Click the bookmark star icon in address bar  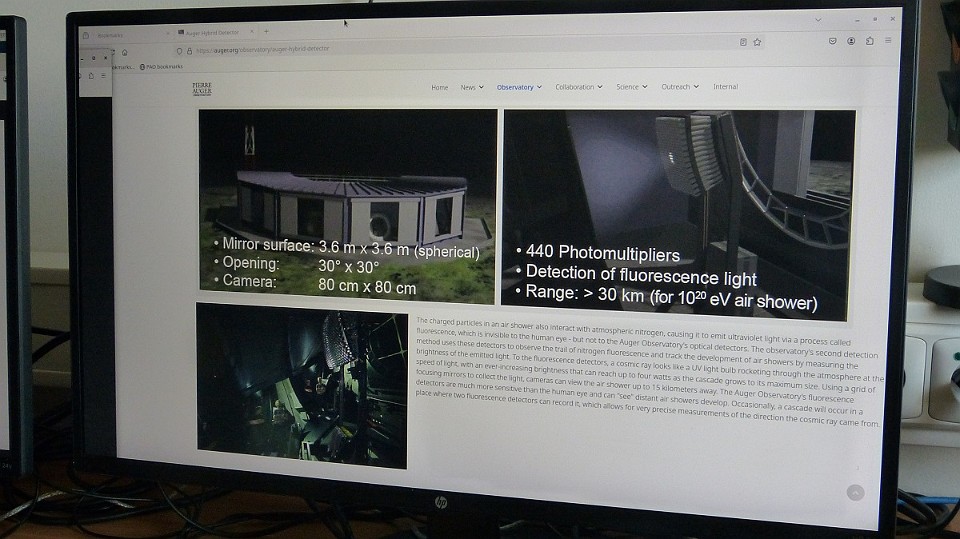coord(757,42)
